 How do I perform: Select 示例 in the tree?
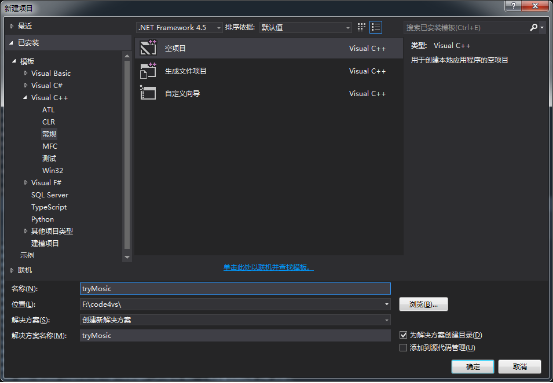point(27,255)
